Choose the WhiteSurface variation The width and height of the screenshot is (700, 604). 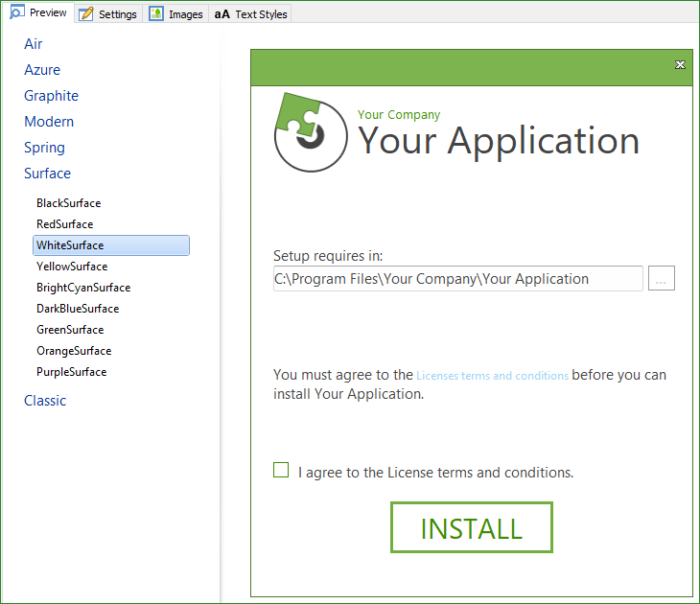(x=111, y=245)
